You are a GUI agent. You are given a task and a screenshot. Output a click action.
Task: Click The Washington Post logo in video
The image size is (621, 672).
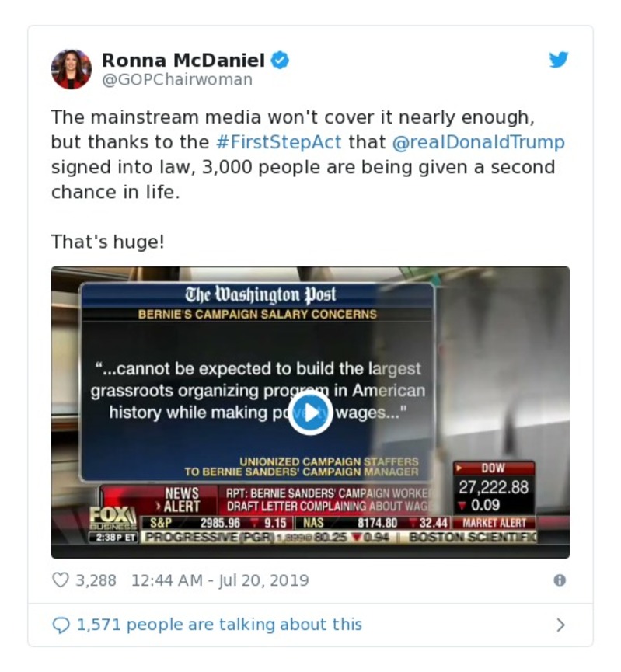pos(260,295)
